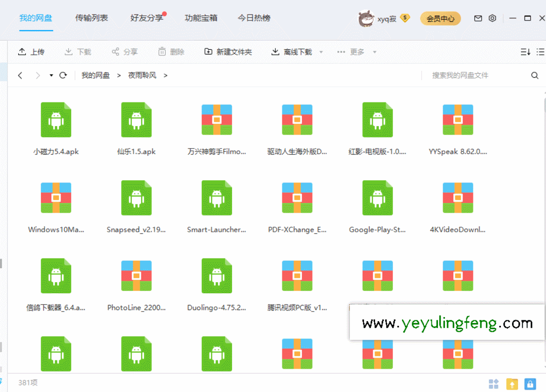Select the Windows10Ma... archive icon

[x=56, y=198]
